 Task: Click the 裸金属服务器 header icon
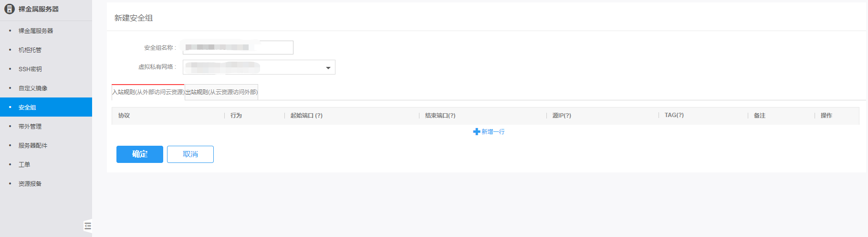coord(10,9)
